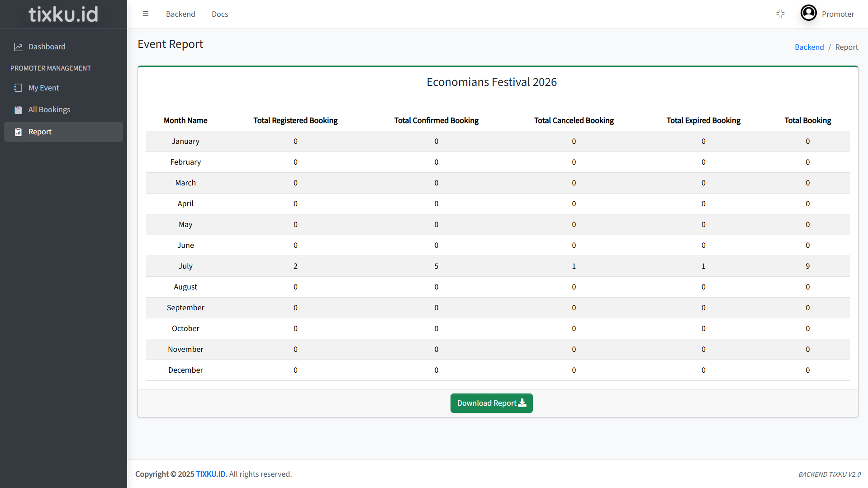Open the Promoter user dropdown
This screenshot has height=488, width=868.
tap(838, 14)
